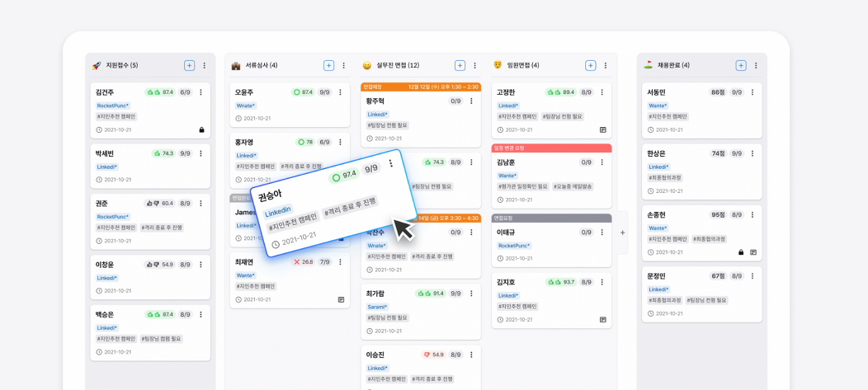Click the lock icon on 손종현 card
This screenshot has width=868, height=390.
click(x=741, y=252)
